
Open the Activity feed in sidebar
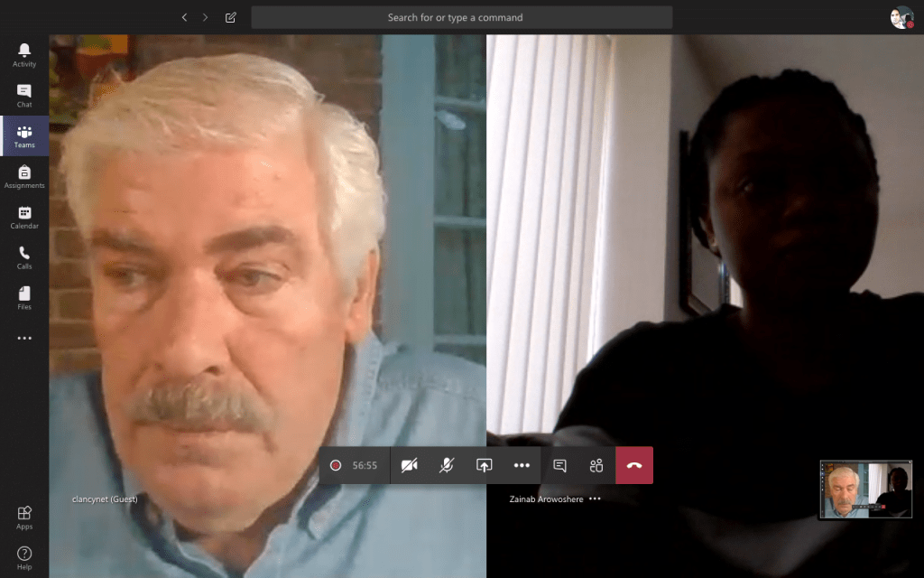24,54
